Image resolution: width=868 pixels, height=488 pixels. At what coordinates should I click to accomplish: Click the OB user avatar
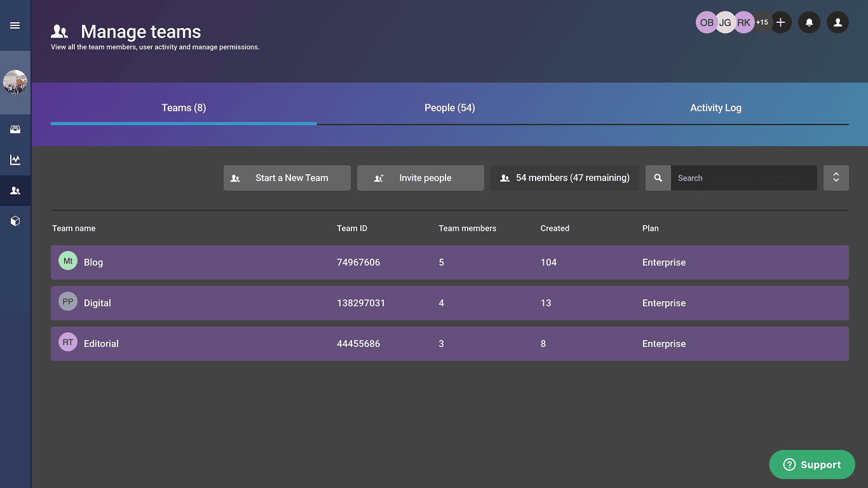[707, 22]
